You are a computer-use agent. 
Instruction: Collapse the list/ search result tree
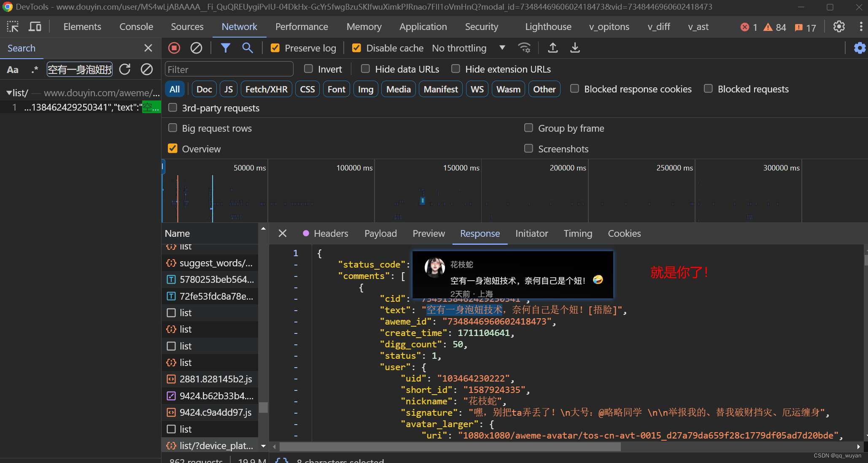[x=9, y=93]
